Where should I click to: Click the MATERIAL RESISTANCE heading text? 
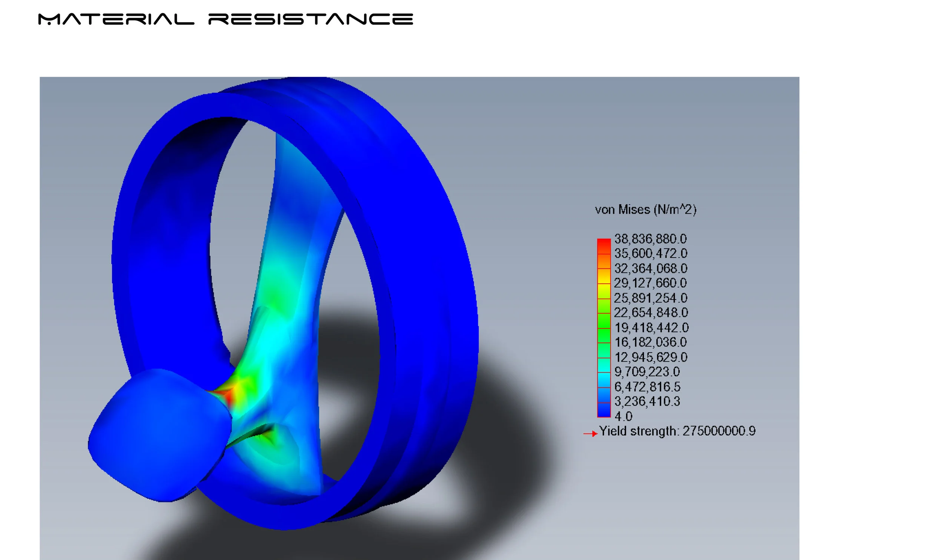pos(226,19)
